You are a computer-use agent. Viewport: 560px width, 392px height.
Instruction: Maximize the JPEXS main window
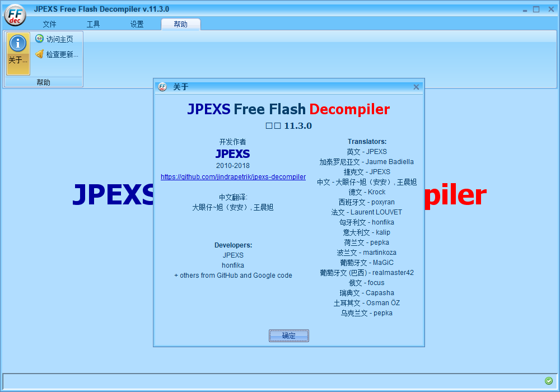pyautogui.click(x=536, y=10)
